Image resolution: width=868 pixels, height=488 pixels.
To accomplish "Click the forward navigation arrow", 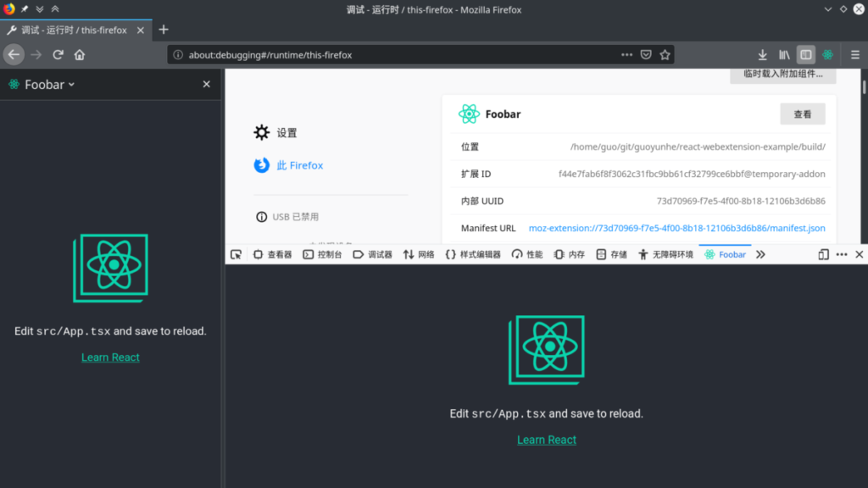I will 36,55.
